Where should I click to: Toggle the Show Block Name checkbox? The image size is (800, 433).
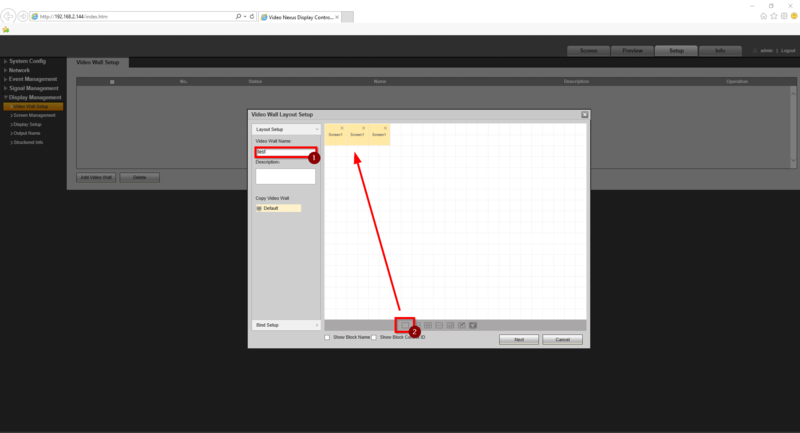(x=327, y=337)
